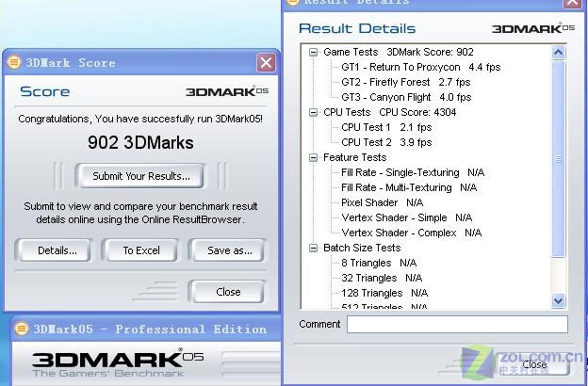Collapse the Game Tests tree node
The image size is (588, 386).
313,52
